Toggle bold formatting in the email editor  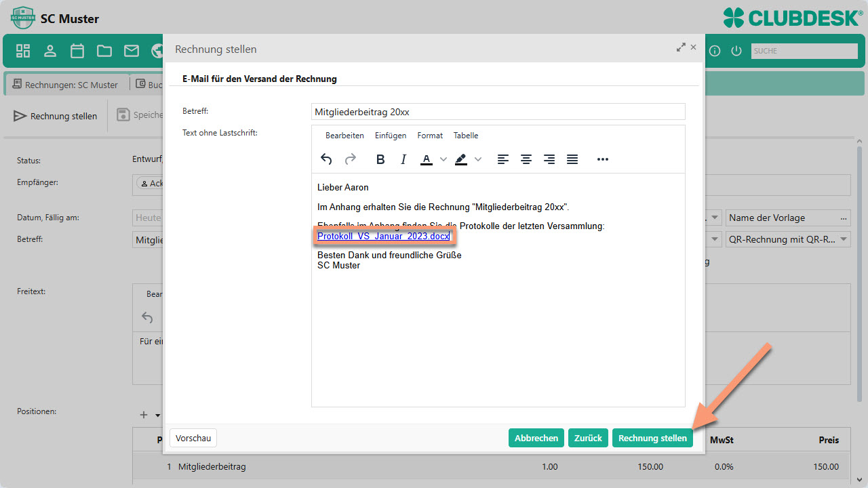[380, 159]
